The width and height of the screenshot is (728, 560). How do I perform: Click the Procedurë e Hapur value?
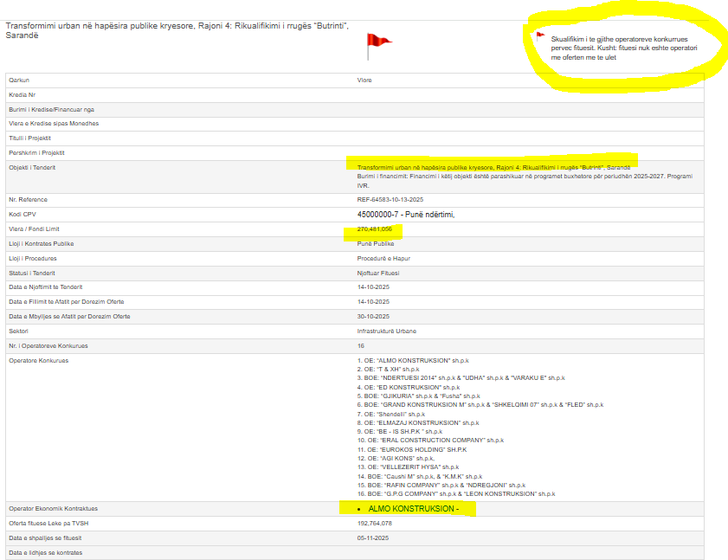click(x=383, y=258)
